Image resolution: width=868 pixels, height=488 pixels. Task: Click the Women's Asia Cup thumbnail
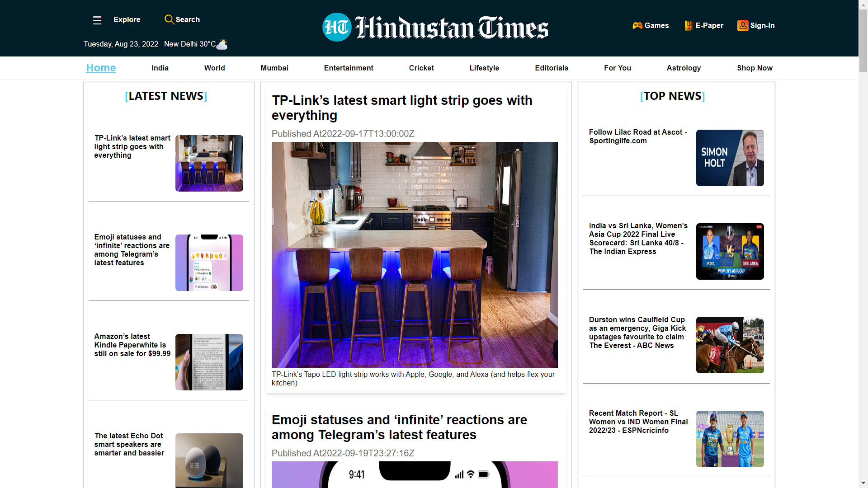tap(730, 252)
